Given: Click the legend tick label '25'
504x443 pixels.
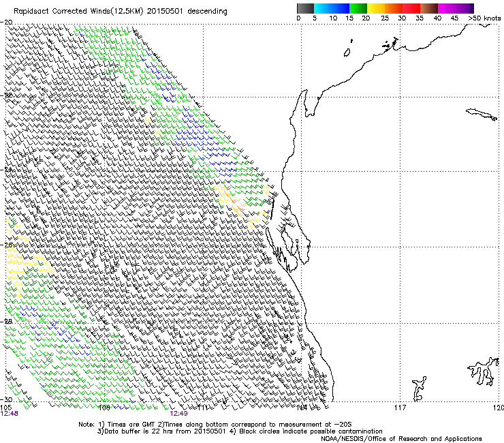Looking at the screenshot, I should pos(385,18).
